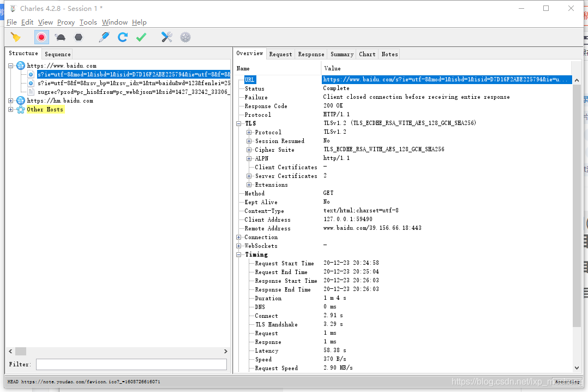This screenshot has width=588, height=392.
Task: Click right arrow of structure horizontal scrollbar
Action: [225, 352]
